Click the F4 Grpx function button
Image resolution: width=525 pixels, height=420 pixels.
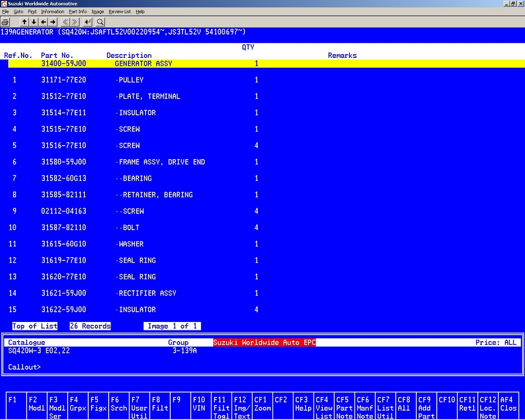tap(77, 406)
